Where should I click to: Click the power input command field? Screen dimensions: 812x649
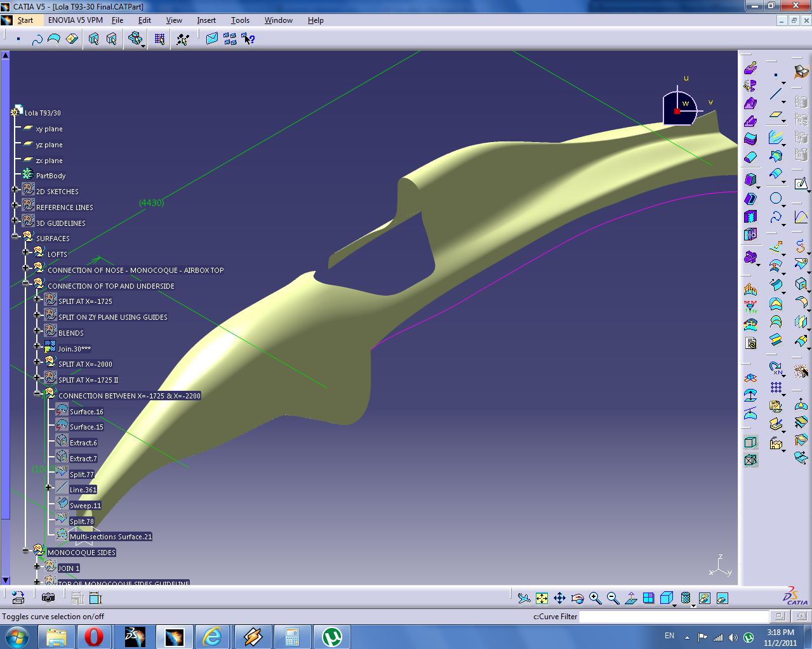coord(674,616)
